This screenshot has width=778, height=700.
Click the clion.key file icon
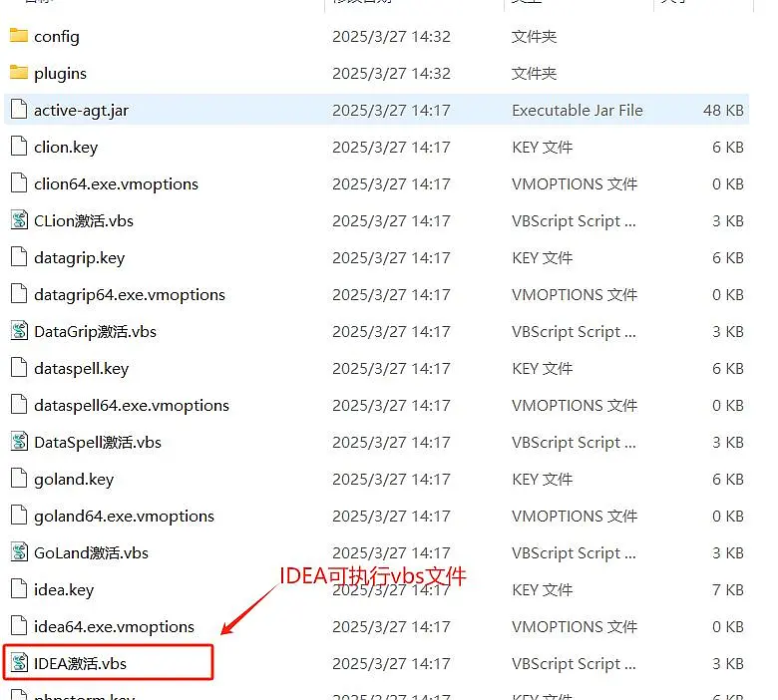(x=19, y=147)
